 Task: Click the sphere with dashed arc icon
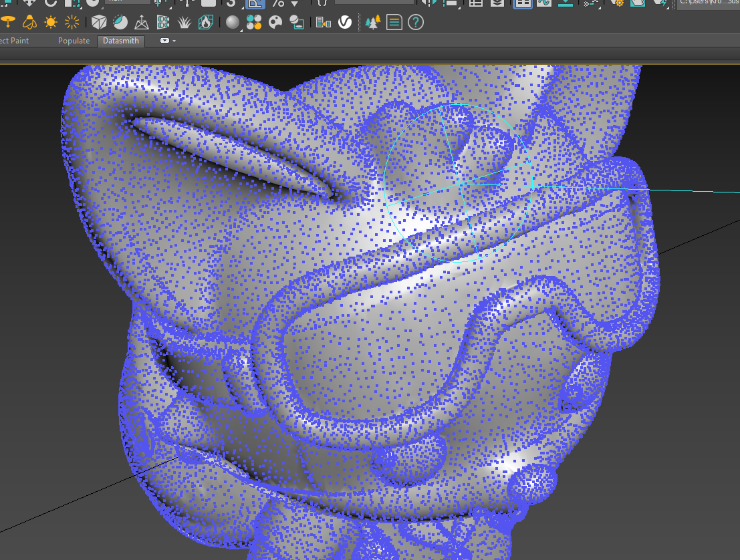click(x=120, y=22)
